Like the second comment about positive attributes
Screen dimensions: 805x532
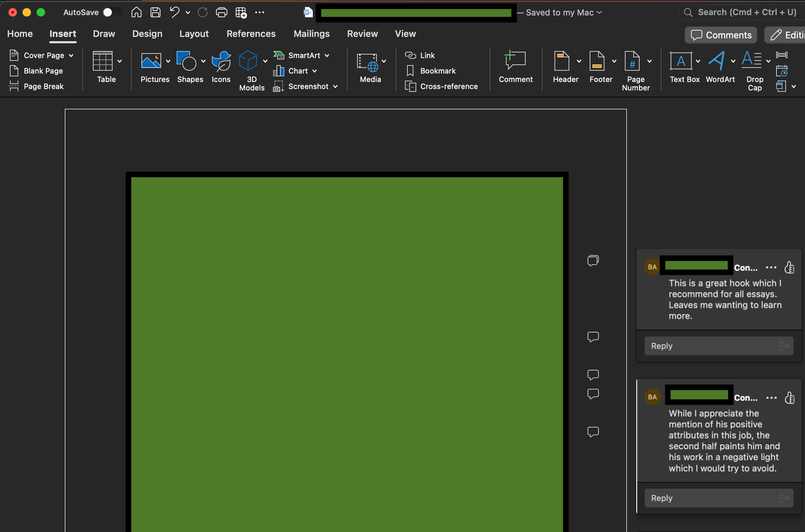pos(790,398)
